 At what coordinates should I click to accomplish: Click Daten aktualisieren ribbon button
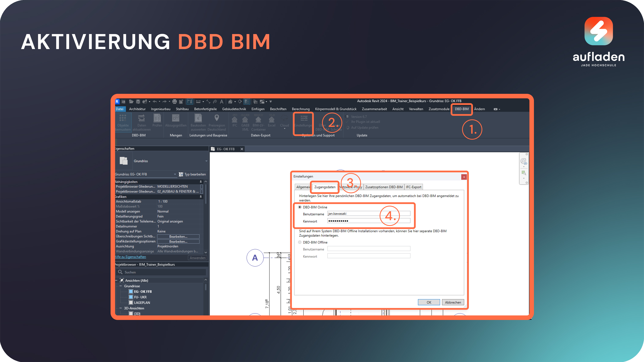pos(142,122)
